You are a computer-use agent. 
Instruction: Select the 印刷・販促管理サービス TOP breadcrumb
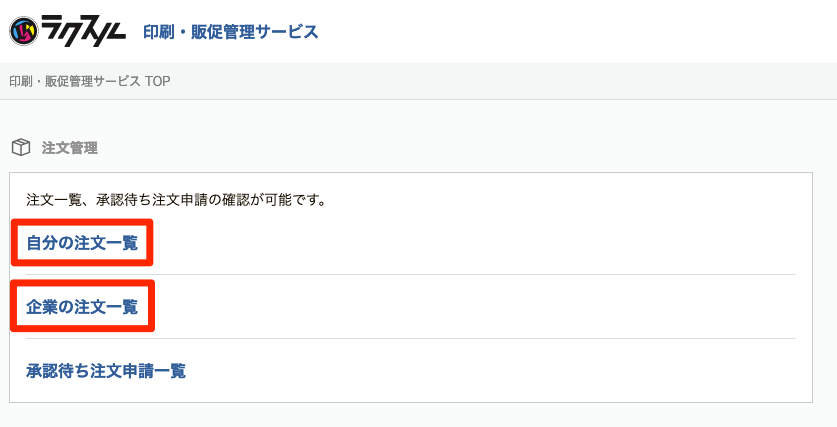click(x=90, y=81)
